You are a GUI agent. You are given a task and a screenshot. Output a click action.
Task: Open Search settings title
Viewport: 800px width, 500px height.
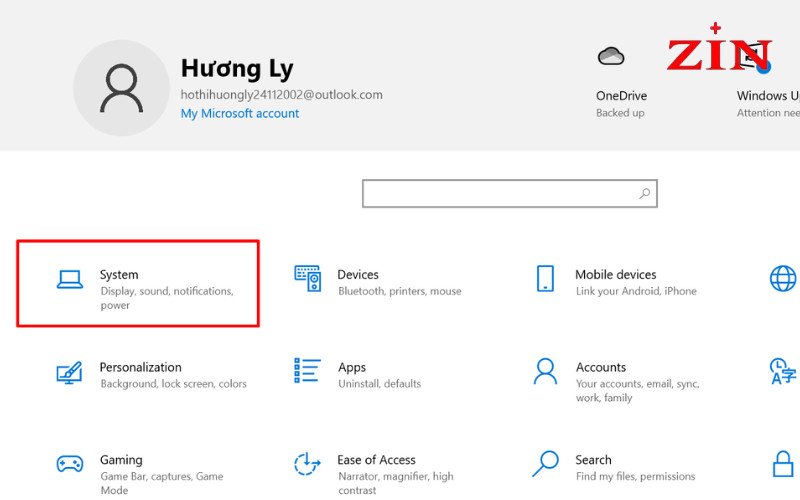[593, 460]
